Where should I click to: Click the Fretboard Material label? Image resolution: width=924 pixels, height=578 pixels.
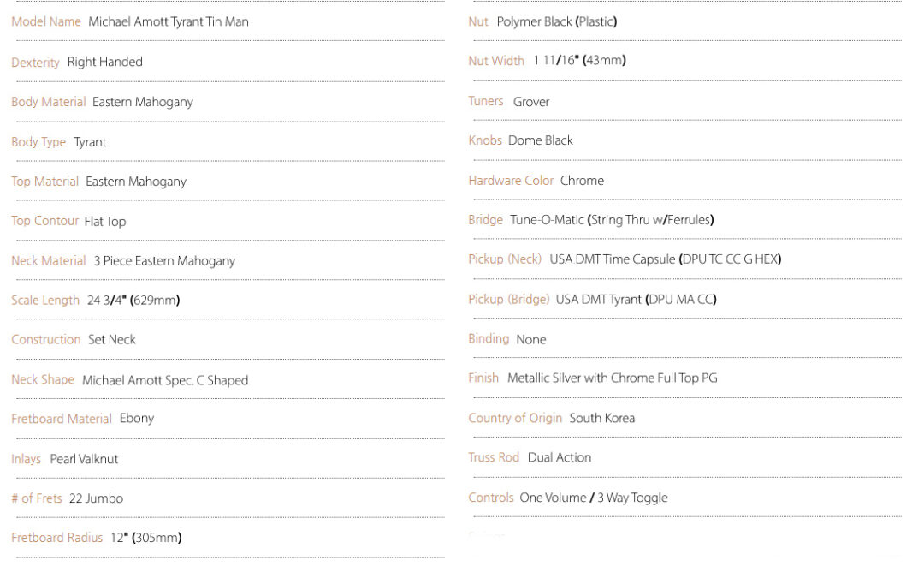62,419
